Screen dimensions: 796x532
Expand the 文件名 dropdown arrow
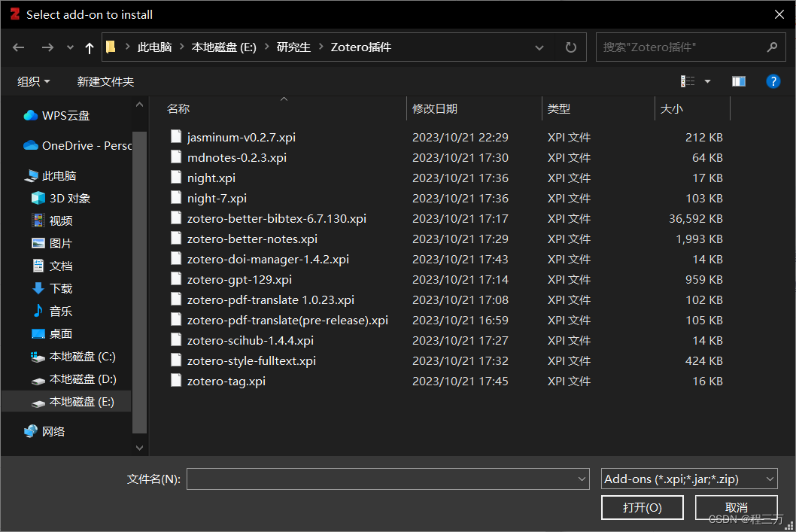(x=582, y=479)
